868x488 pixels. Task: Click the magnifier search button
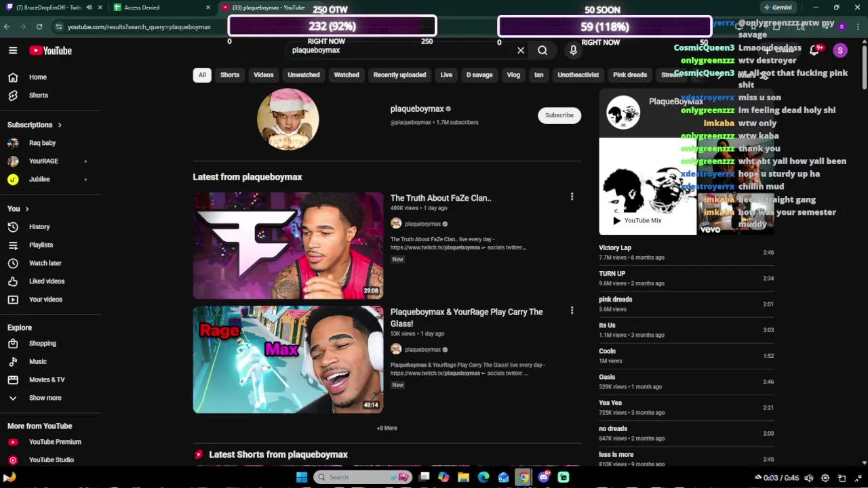click(x=542, y=50)
